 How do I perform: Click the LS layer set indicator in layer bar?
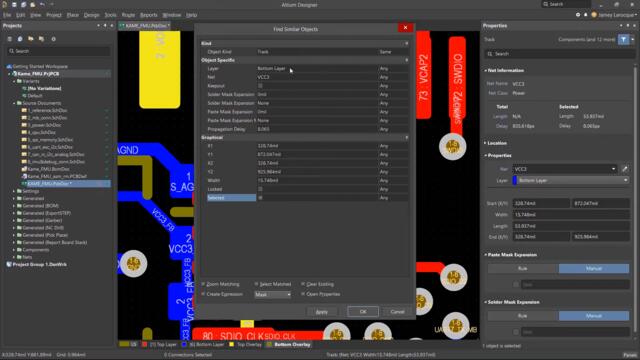click(129, 344)
